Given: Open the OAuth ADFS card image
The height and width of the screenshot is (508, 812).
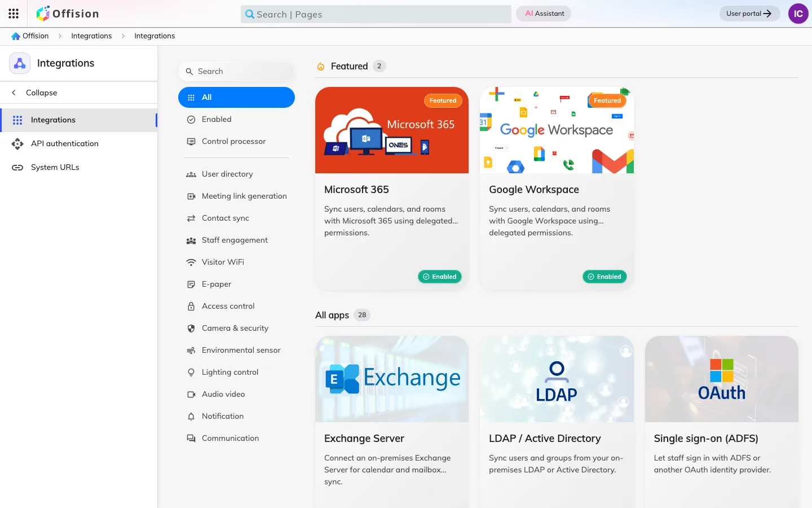Looking at the screenshot, I should pos(722,379).
